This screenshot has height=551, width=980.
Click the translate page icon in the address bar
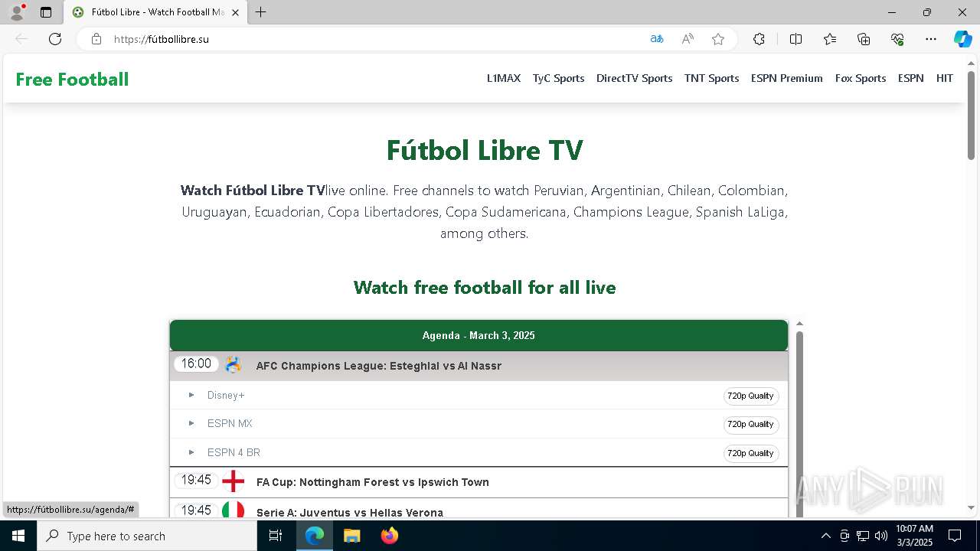[x=657, y=39]
